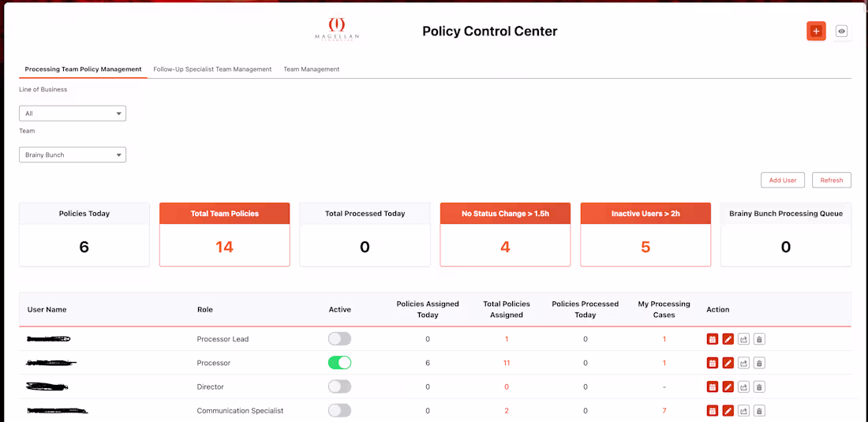Open calendar icon in Communication Specialist row
Screen dimensions: 868x422
pyautogui.click(x=713, y=411)
